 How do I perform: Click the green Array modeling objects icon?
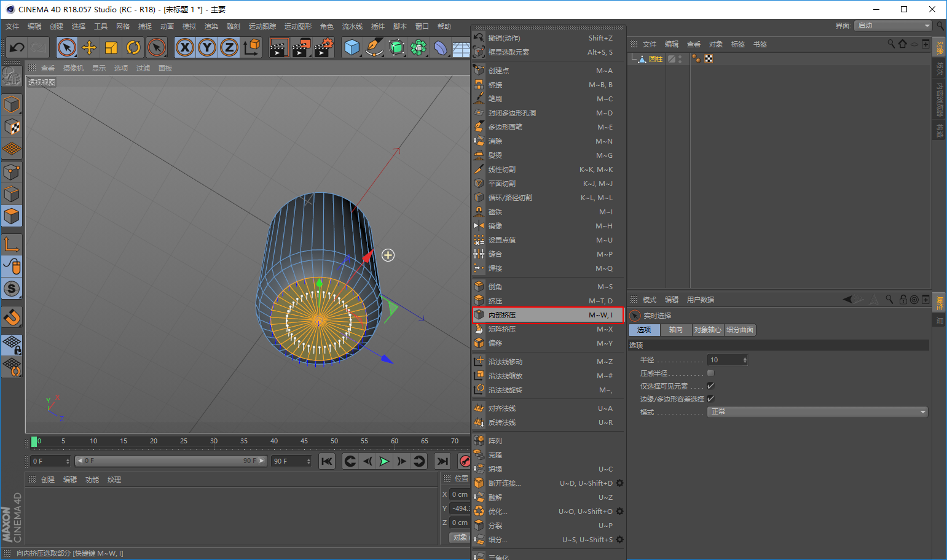click(x=418, y=47)
